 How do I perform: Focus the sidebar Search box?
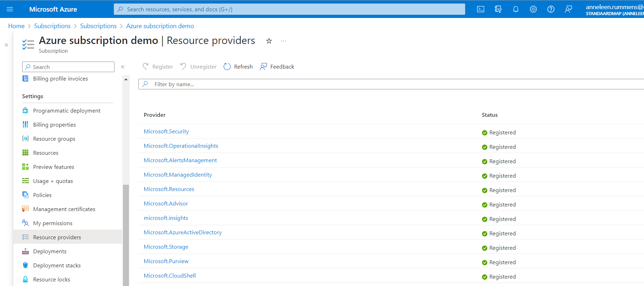tap(68, 67)
